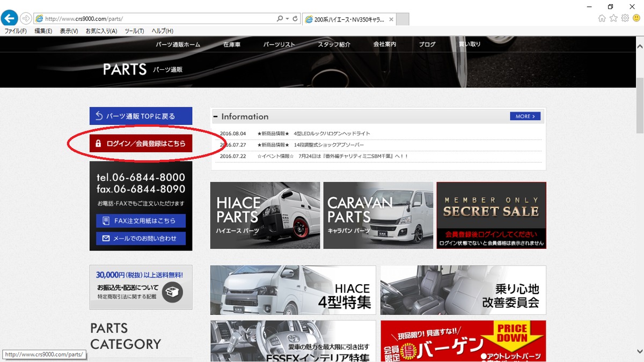The height and width of the screenshot is (362, 644).
Task: Open the HIACE 4型特集 banner
Action: (294, 290)
